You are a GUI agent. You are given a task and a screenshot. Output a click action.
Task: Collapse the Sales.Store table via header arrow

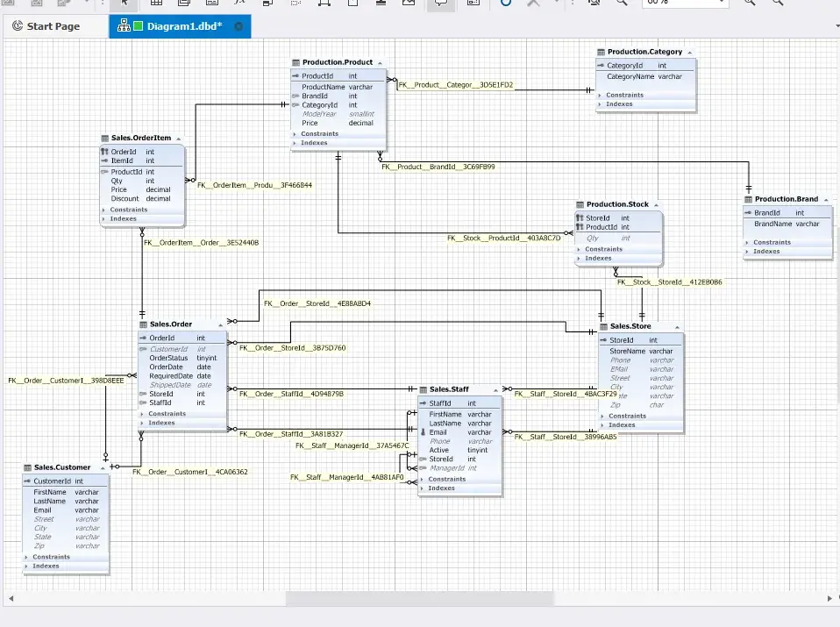coord(677,327)
